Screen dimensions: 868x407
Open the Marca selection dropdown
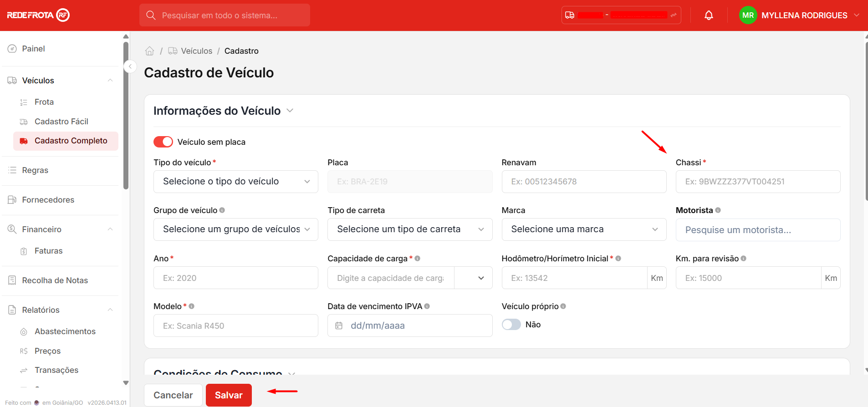[x=583, y=229]
